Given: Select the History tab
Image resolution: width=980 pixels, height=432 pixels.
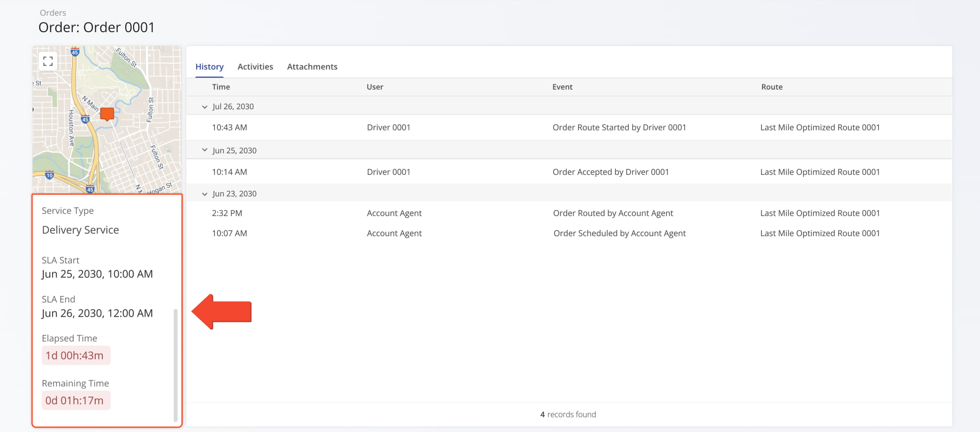Looking at the screenshot, I should coord(209,67).
